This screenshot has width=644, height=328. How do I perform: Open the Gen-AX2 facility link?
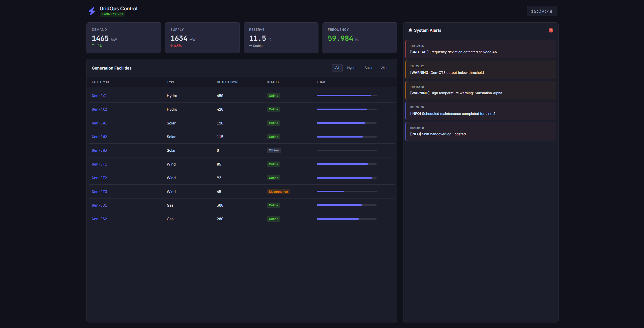pos(99,109)
